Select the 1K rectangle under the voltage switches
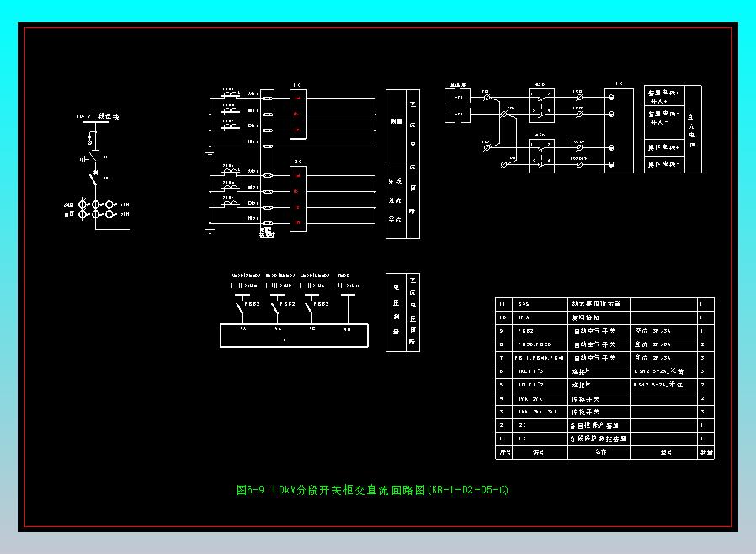 point(294,336)
